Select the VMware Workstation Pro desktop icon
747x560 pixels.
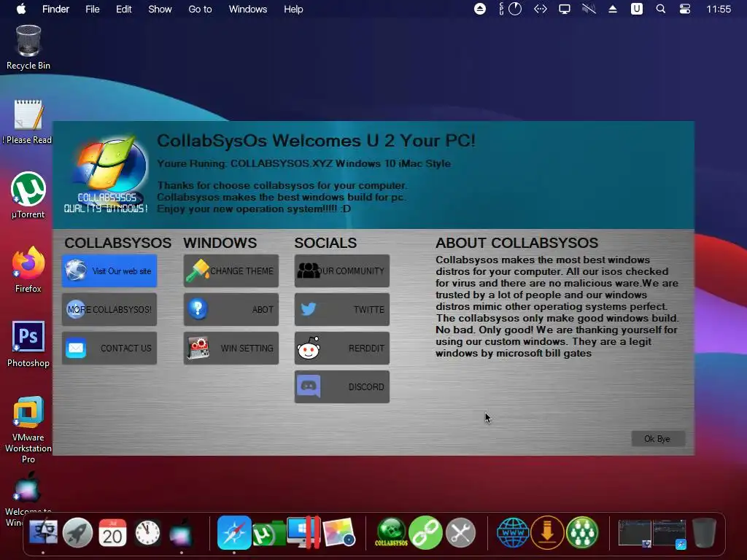pos(28,429)
